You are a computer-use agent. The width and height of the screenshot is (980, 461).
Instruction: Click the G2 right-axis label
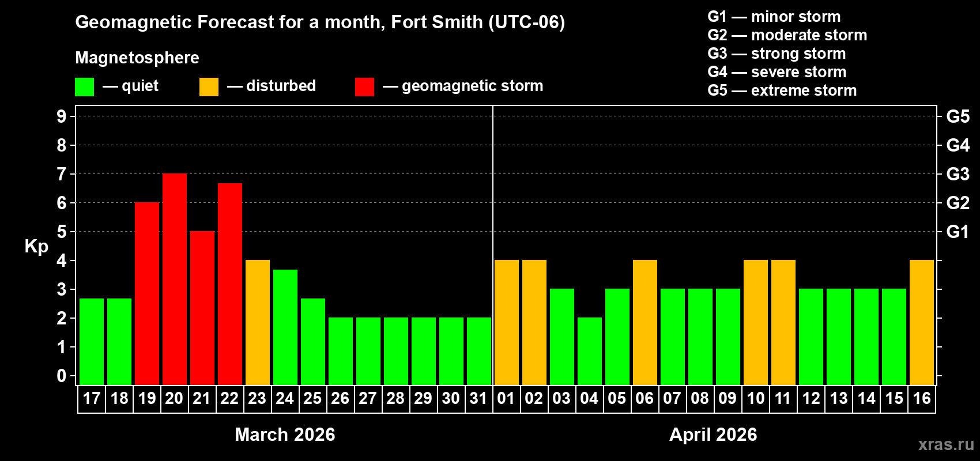tap(958, 203)
